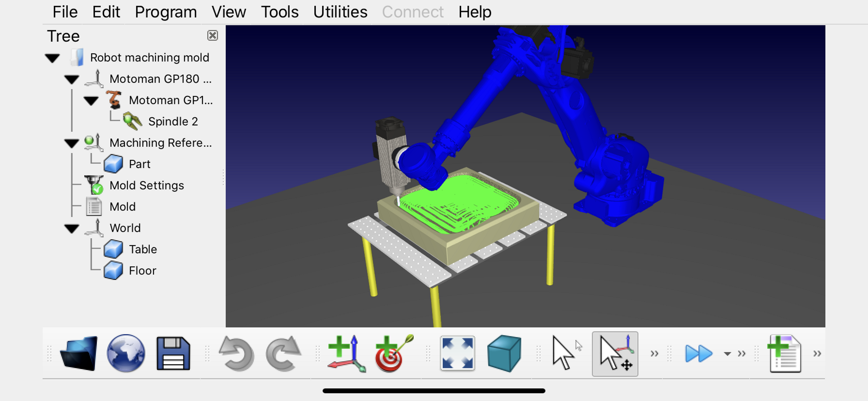Close the Tree panel

click(212, 36)
